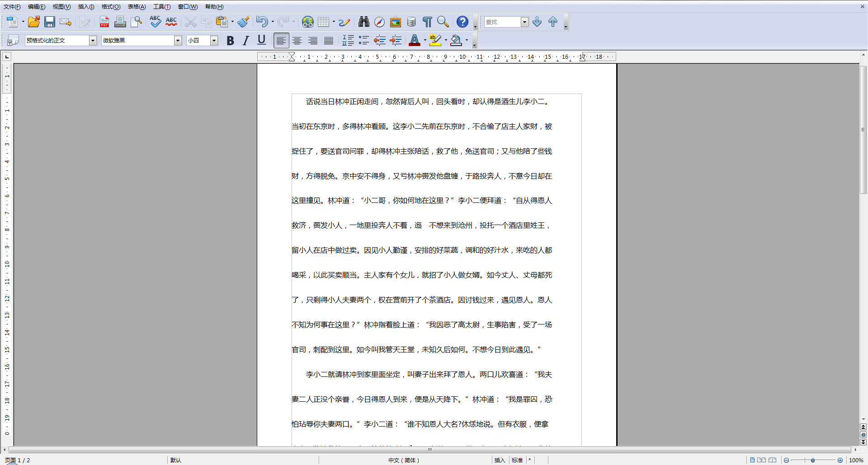Center the paragraph text
The height and width of the screenshot is (465, 868).
[297, 41]
